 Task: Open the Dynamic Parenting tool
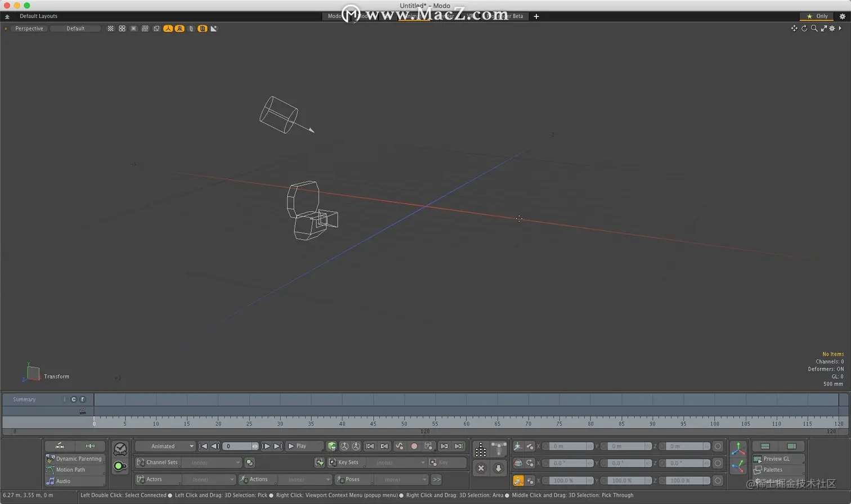tap(74, 458)
